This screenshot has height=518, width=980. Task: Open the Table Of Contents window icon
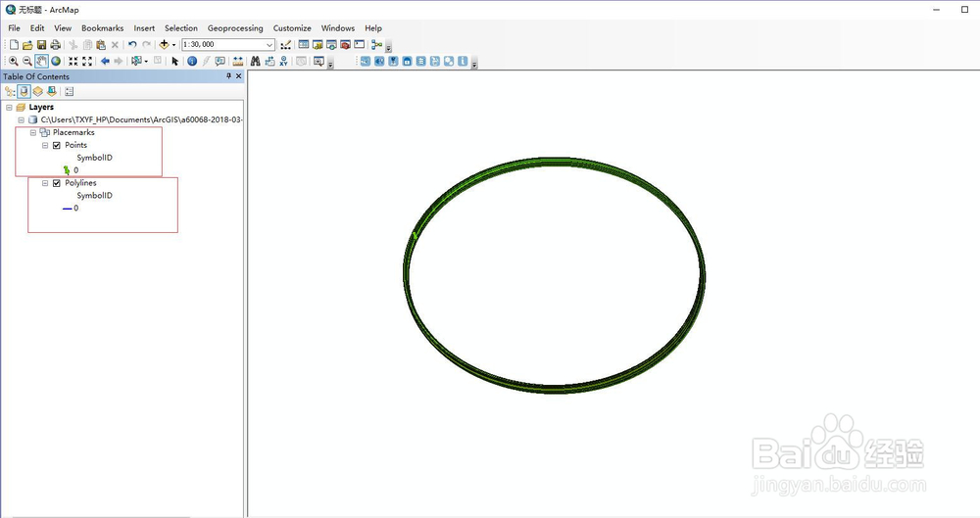tap(304, 45)
